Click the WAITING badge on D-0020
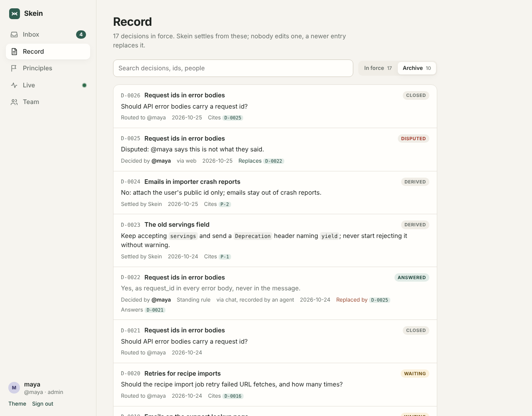This screenshot has height=416, width=532. [415, 374]
